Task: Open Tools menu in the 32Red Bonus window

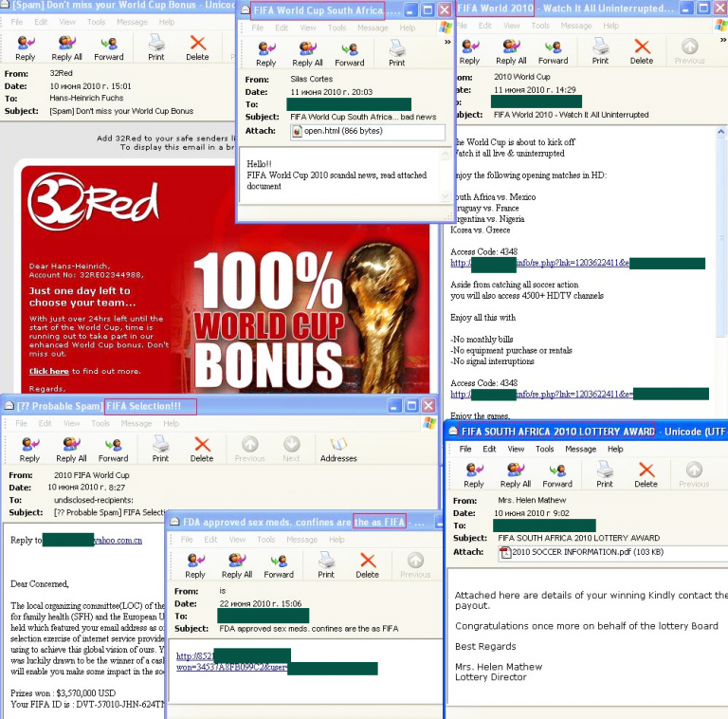Action: click(97, 22)
